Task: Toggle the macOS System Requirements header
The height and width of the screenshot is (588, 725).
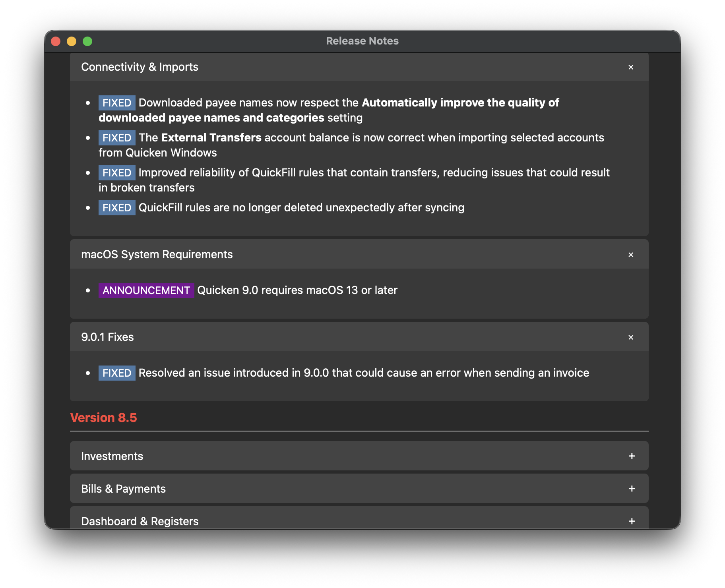Action: point(157,254)
